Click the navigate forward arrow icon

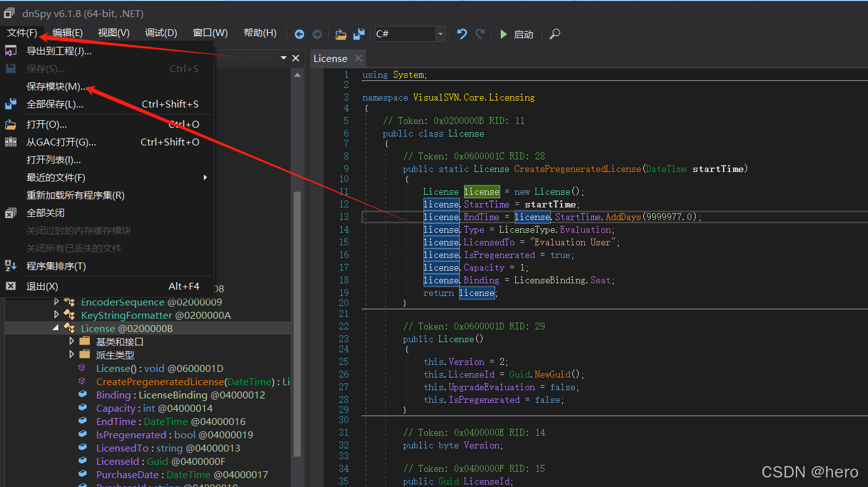(317, 34)
